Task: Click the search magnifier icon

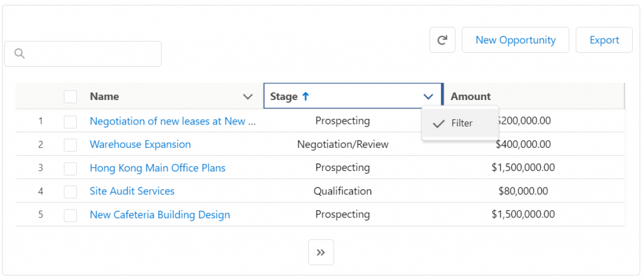Action: (x=19, y=53)
